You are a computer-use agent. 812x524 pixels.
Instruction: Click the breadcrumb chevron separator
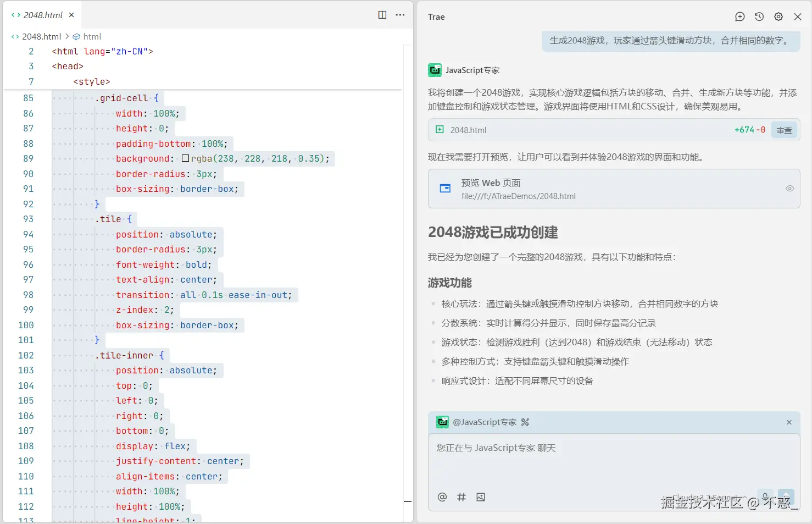[67, 36]
